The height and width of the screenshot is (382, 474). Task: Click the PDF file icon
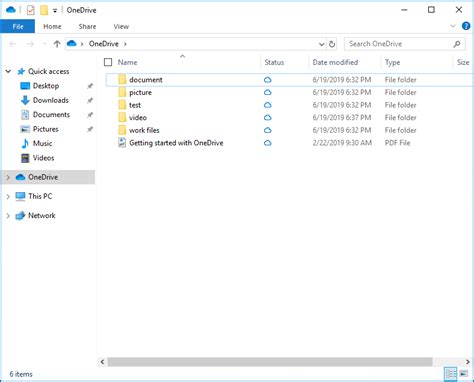tap(122, 142)
